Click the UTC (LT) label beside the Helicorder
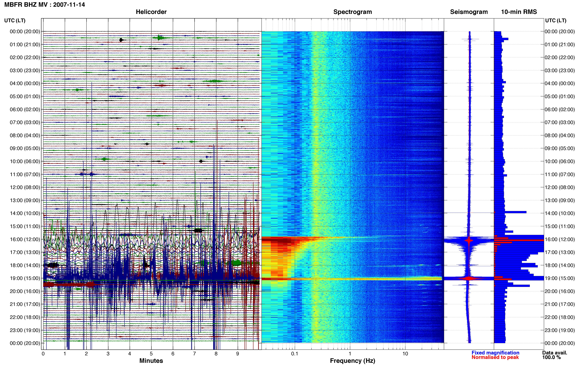Viewport: 588px width, 368px height. (15, 20)
